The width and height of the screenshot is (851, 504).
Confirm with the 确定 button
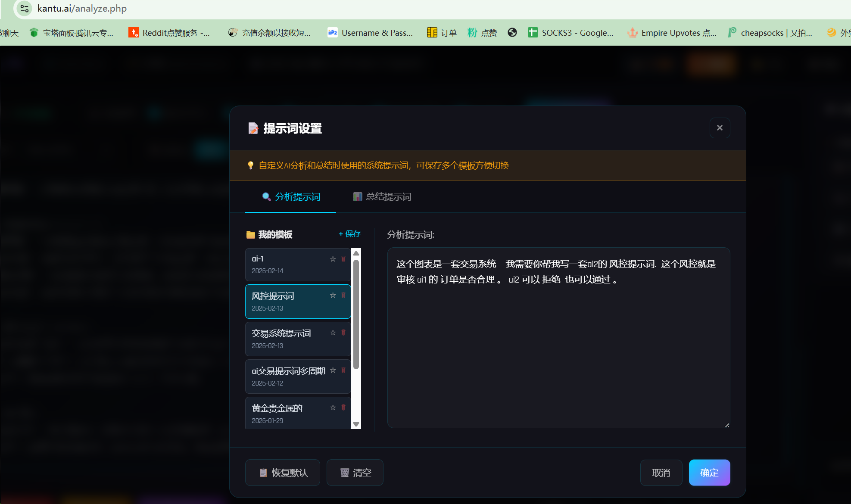(x=709, y=473)
